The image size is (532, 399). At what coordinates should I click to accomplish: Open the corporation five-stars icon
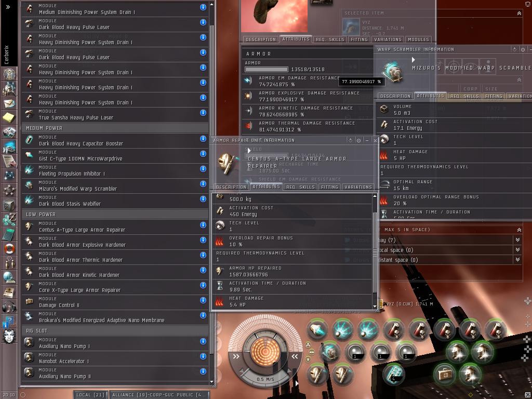pyautogui.click(x=9, y=190)
